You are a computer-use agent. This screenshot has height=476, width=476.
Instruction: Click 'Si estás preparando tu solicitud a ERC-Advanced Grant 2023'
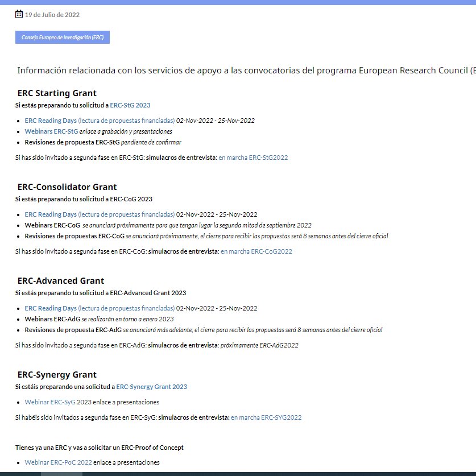point(101,293)
